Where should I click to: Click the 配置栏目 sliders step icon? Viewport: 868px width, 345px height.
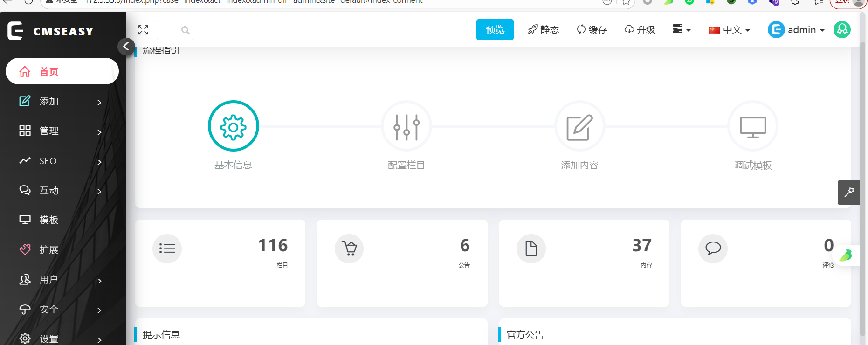[406, 126]
